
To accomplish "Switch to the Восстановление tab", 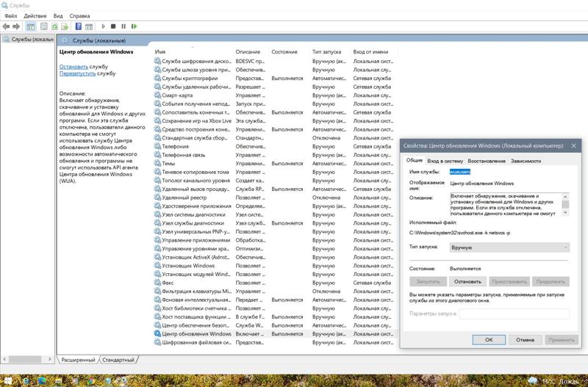I will (487, 161).
